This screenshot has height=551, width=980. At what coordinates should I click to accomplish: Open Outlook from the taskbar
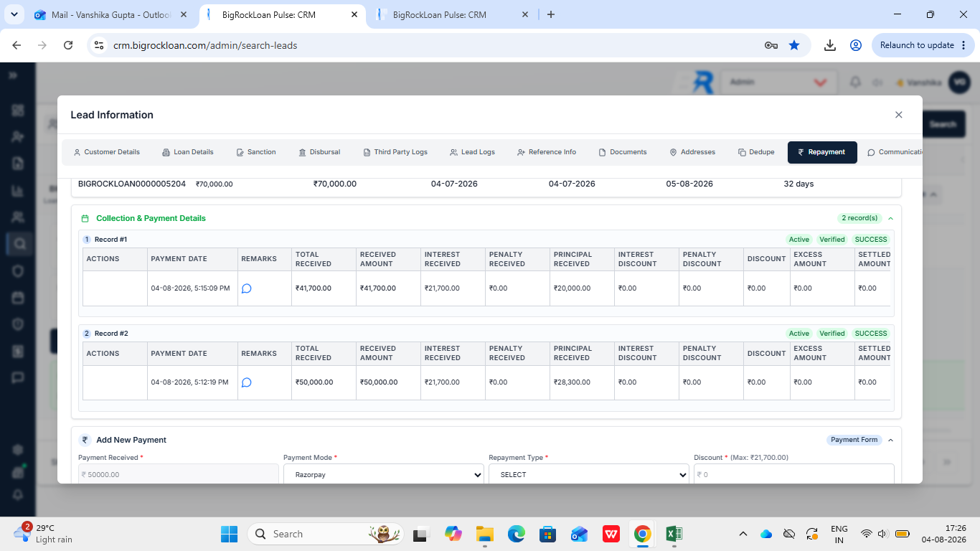(580, 534)
